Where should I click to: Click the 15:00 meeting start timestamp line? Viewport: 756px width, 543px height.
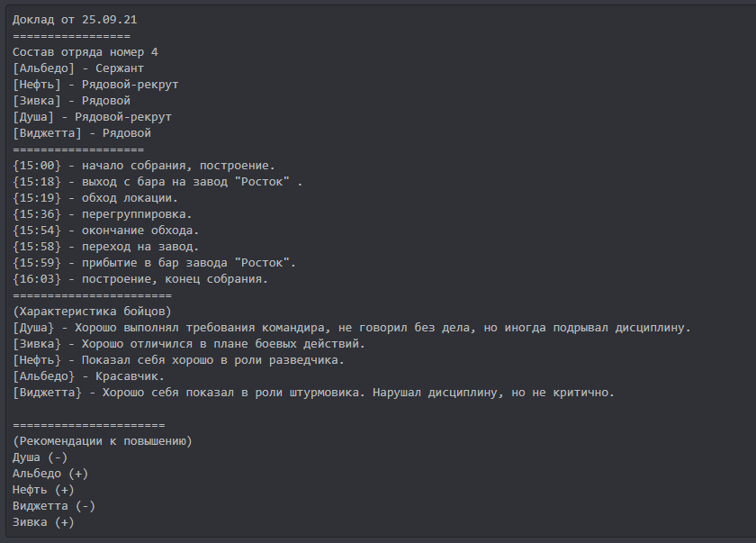click(144, 166)
